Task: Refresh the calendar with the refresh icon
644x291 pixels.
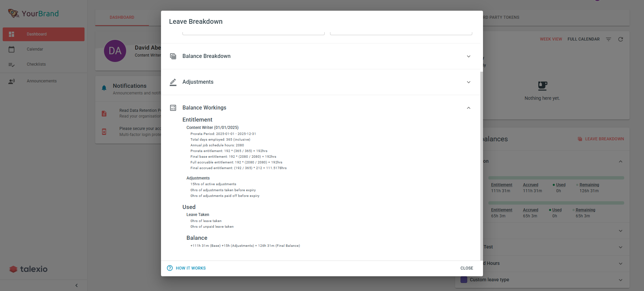Action: (621, 39)
